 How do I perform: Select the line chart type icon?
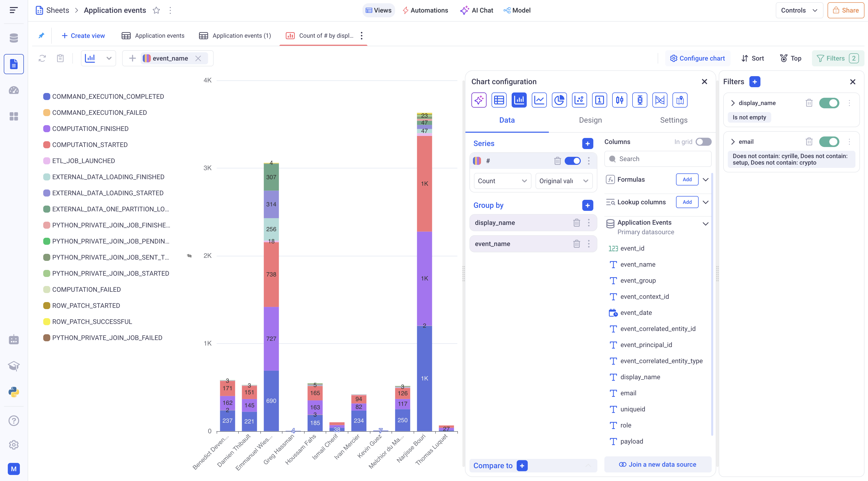(x=539, y=100)
